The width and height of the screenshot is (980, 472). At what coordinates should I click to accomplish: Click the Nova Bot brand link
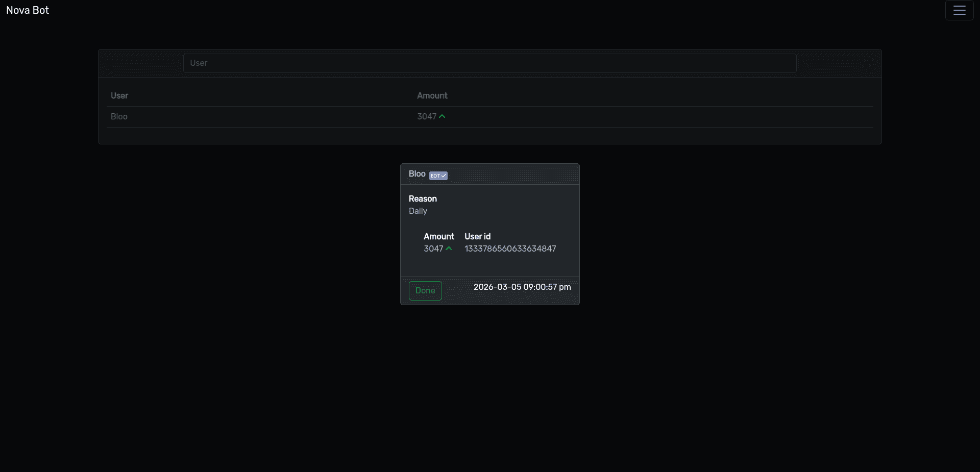28,10
